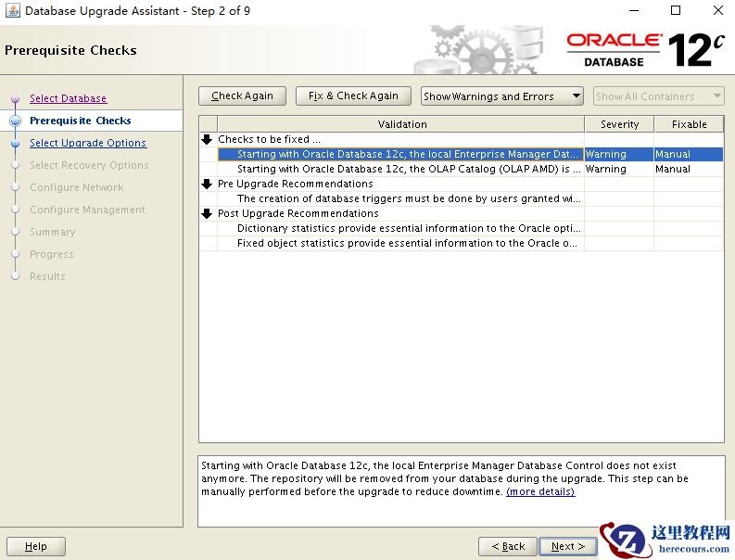Click the Next button
The image size is (735, 560).
(567, 546)
